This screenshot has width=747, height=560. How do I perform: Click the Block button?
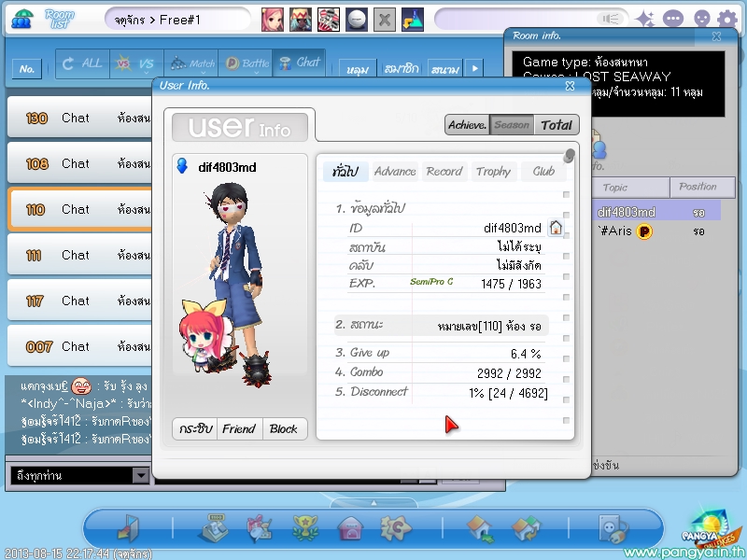pos(284,429)
